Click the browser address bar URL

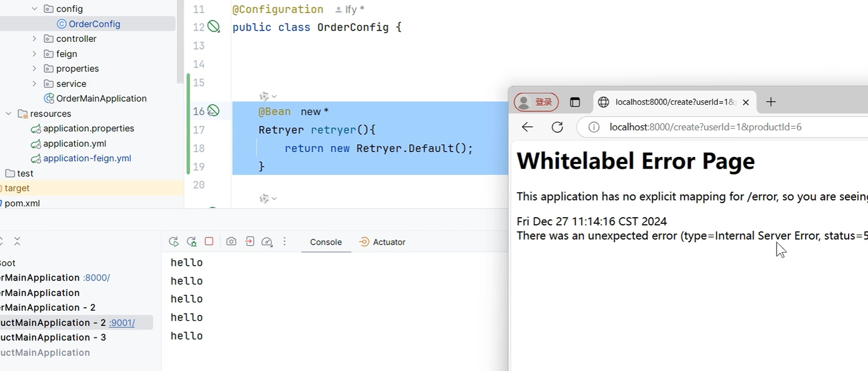(705, 127)
